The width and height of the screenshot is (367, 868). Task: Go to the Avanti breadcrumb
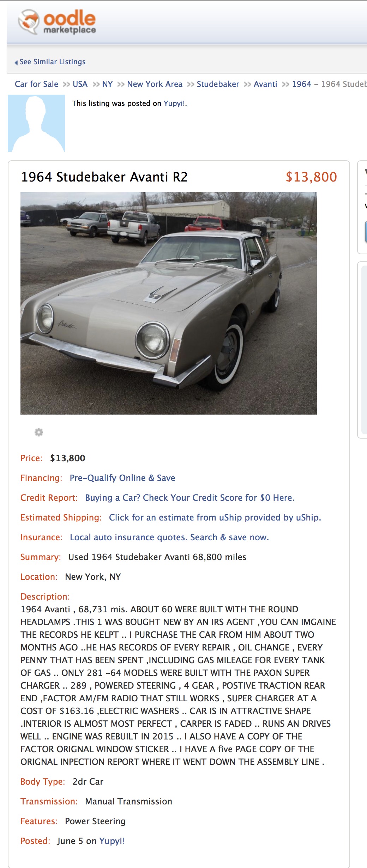point(265,84)
